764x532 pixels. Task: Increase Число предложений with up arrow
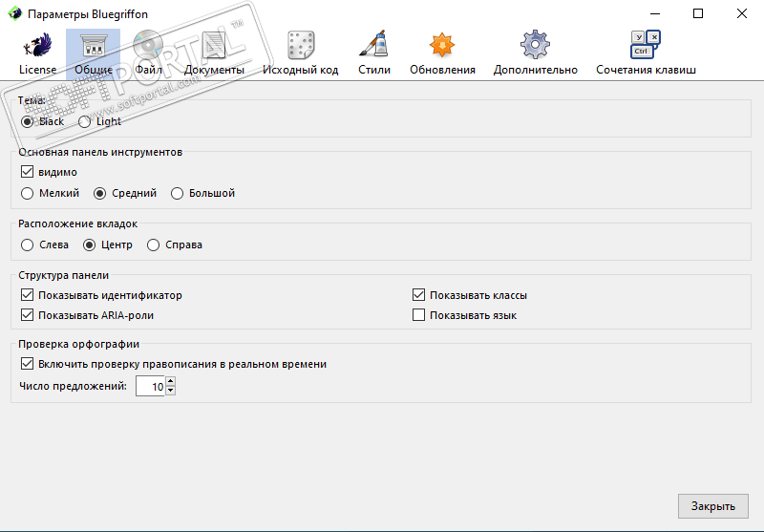point(171,381)
